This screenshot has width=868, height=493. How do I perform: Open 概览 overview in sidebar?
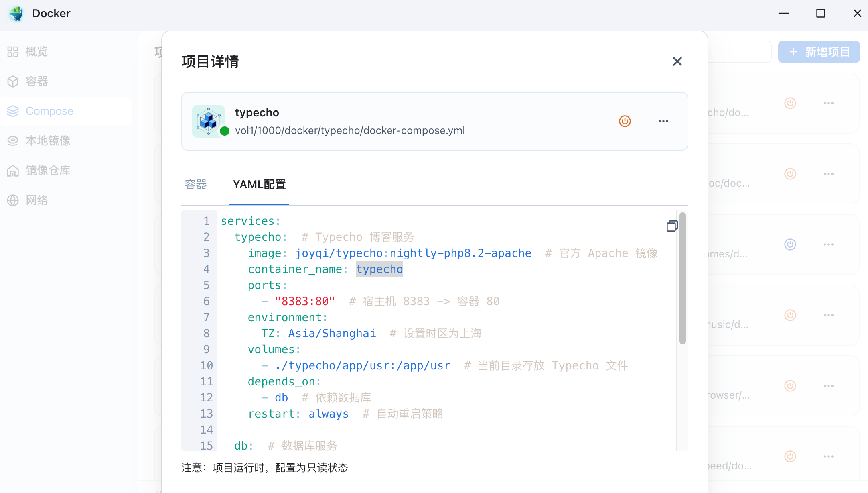(36, 52)
